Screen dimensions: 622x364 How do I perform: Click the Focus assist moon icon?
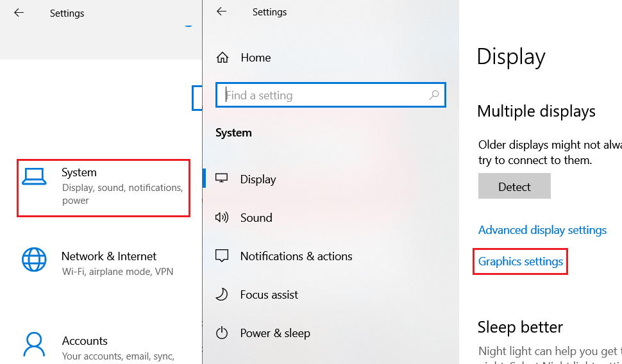pyautogui.click(x=222, y=294)
